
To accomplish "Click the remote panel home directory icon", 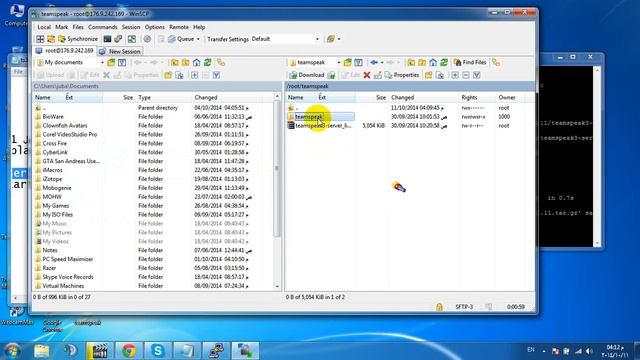I will [x=433, y=62].
